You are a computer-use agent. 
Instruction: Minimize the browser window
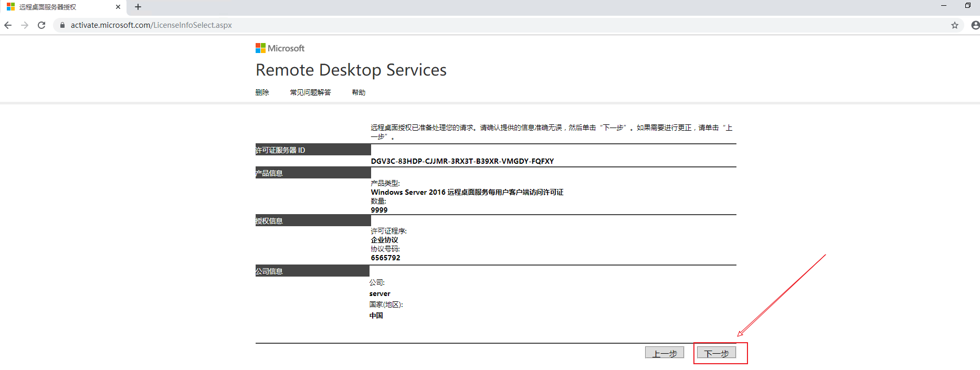[944, 6]
